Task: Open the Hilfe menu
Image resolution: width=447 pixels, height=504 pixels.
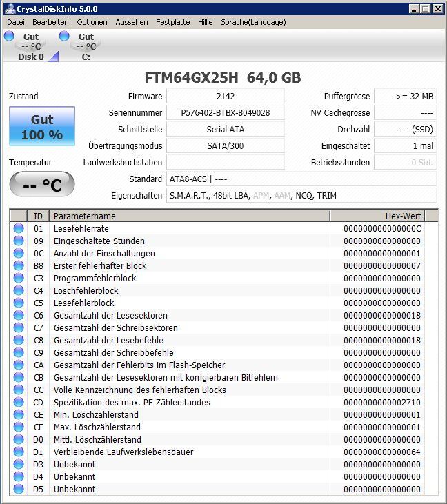Action: pyautogui.click(x=205, y=22)
